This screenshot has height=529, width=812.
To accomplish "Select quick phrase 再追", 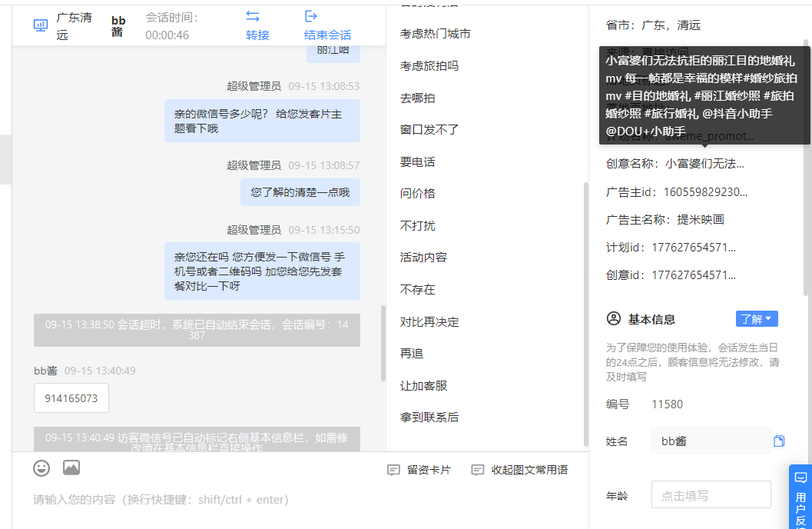I will point(412,354).
